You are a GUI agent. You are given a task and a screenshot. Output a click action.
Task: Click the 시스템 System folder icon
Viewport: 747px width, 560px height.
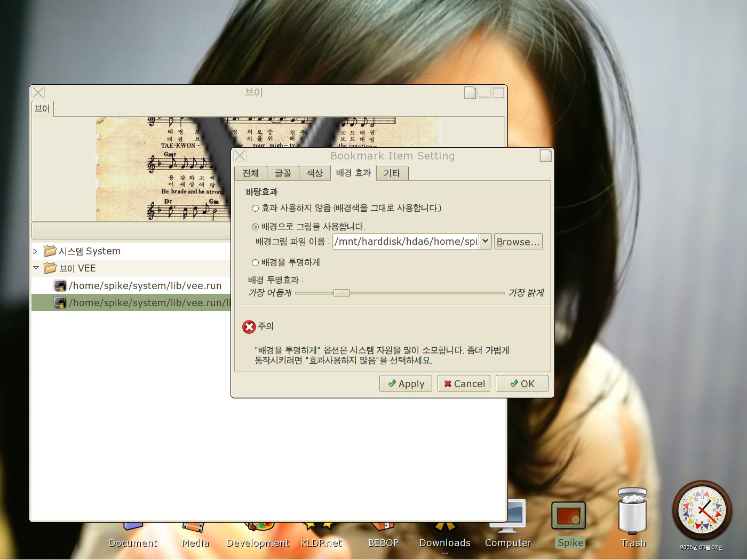click(x=50, y=251)
